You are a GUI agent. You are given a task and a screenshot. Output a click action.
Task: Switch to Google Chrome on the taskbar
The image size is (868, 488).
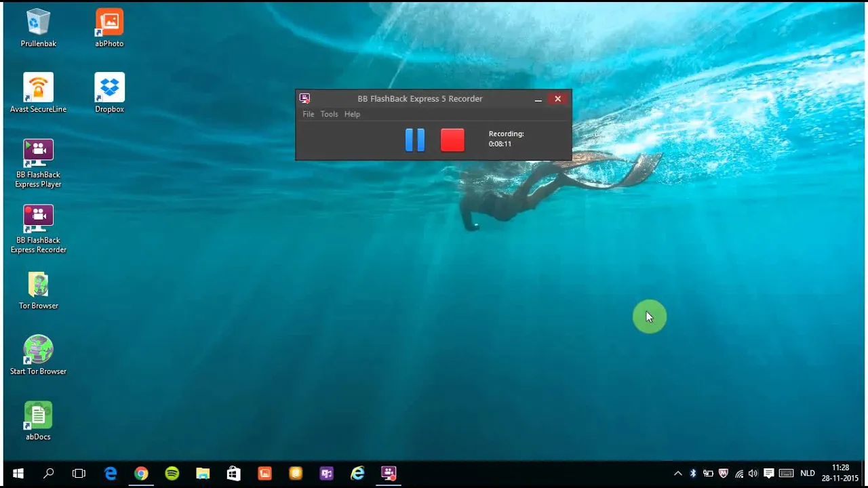(x=141, y=474)
